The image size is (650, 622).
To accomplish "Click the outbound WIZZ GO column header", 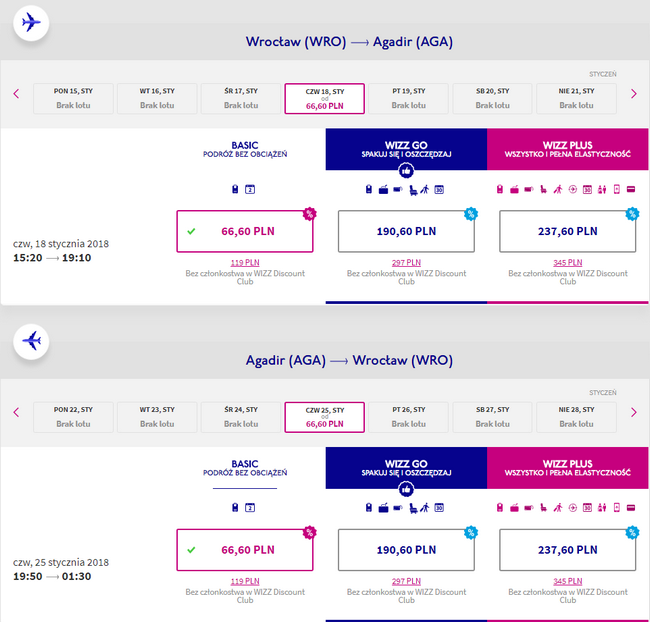I will click(x=406, y=149).
